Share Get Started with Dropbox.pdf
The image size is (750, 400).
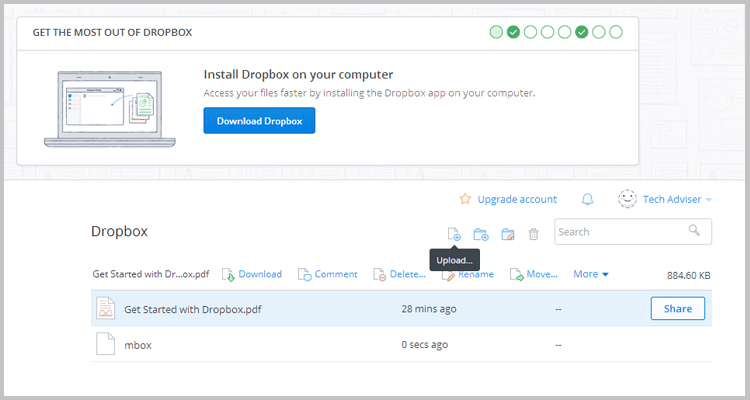click(x=678, y=309)
